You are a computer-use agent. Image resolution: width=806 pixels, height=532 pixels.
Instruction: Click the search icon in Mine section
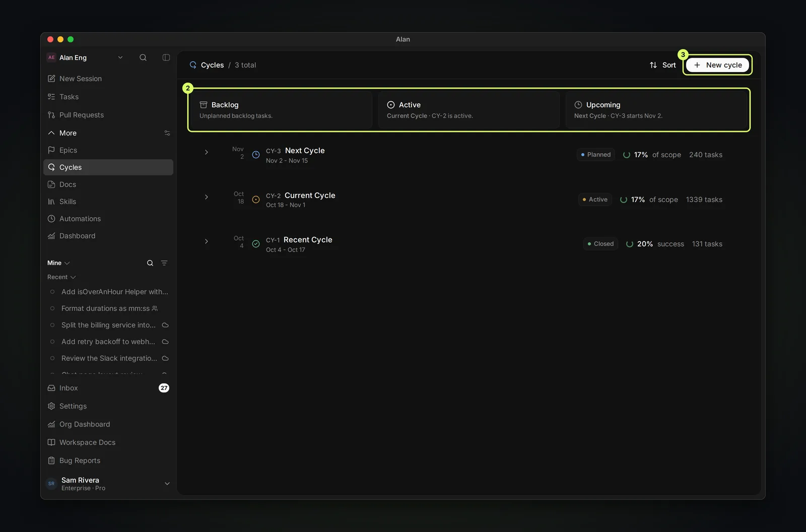pyautogui.click(x=150, y=263)
